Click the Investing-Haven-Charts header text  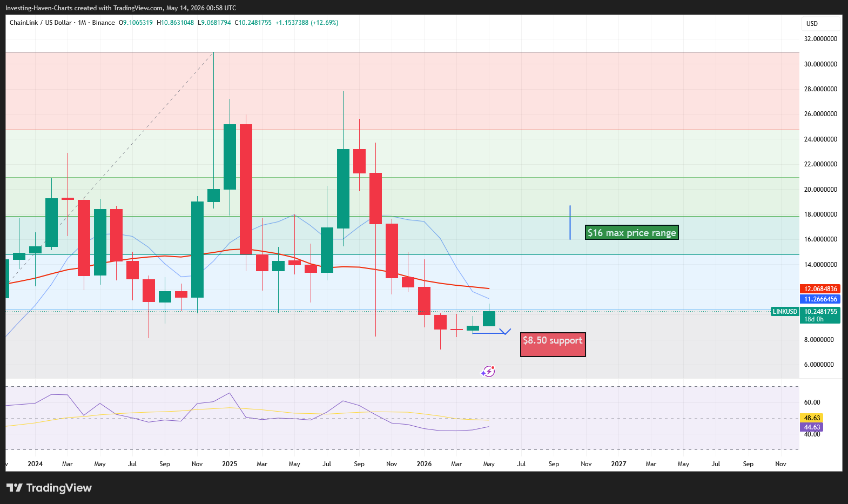coord(120,8)
